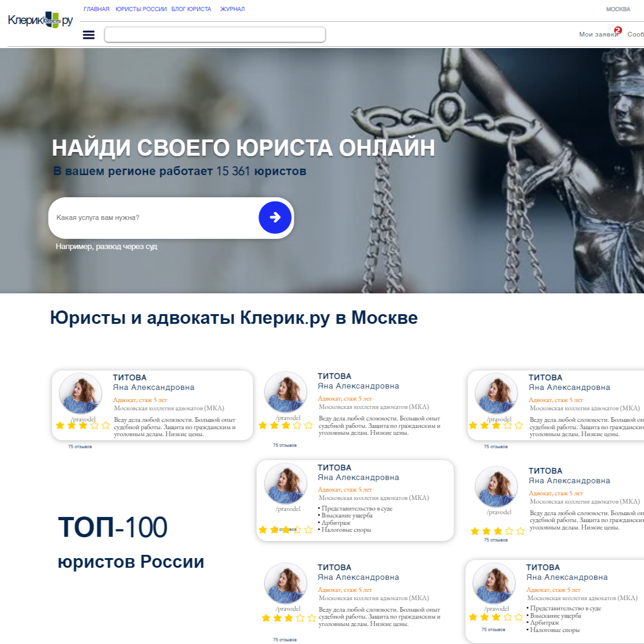Open the ЖУРНАЛ section

point(232,9)
